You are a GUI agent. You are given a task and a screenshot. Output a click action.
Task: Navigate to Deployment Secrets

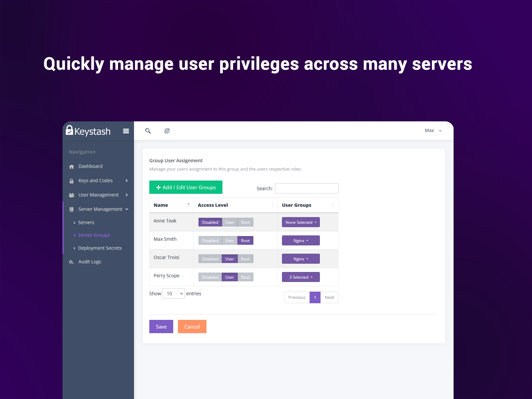[x=100, y=248]
